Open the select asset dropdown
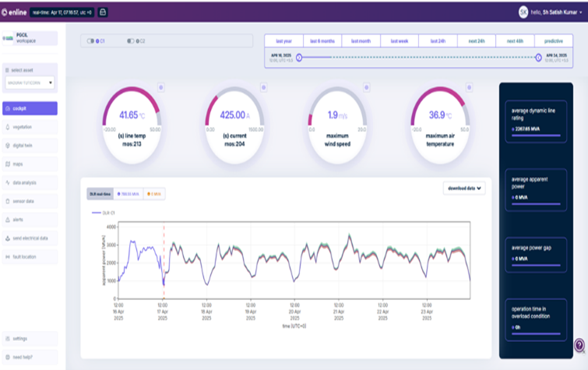 30,83
